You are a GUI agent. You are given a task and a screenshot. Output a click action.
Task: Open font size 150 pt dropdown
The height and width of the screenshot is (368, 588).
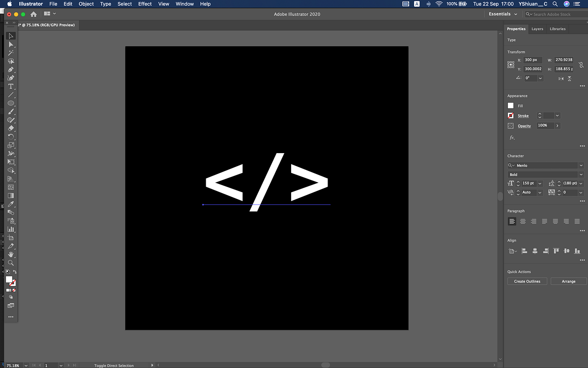(x=540, y=183)
